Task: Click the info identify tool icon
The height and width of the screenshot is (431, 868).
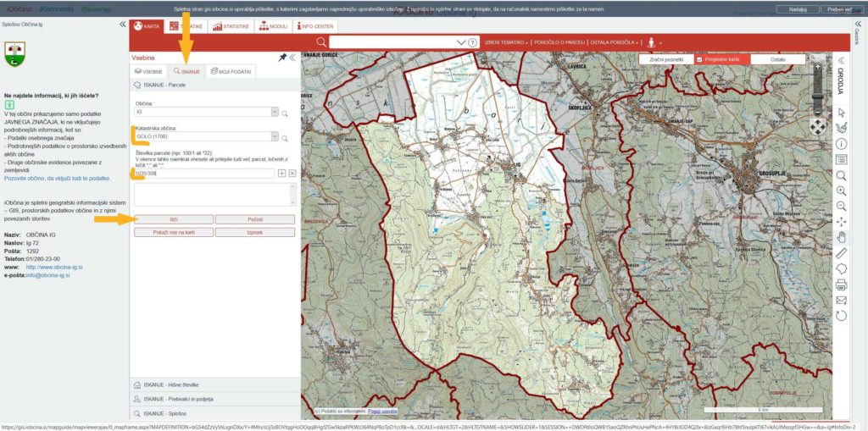Action: [842, 143]
